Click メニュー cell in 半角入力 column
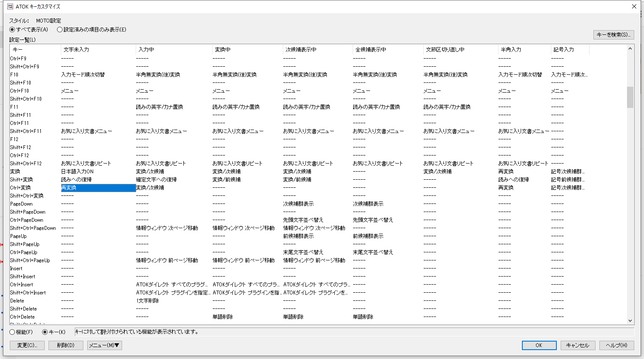Screen dimensions: 644x359 (x=507, y=91)
